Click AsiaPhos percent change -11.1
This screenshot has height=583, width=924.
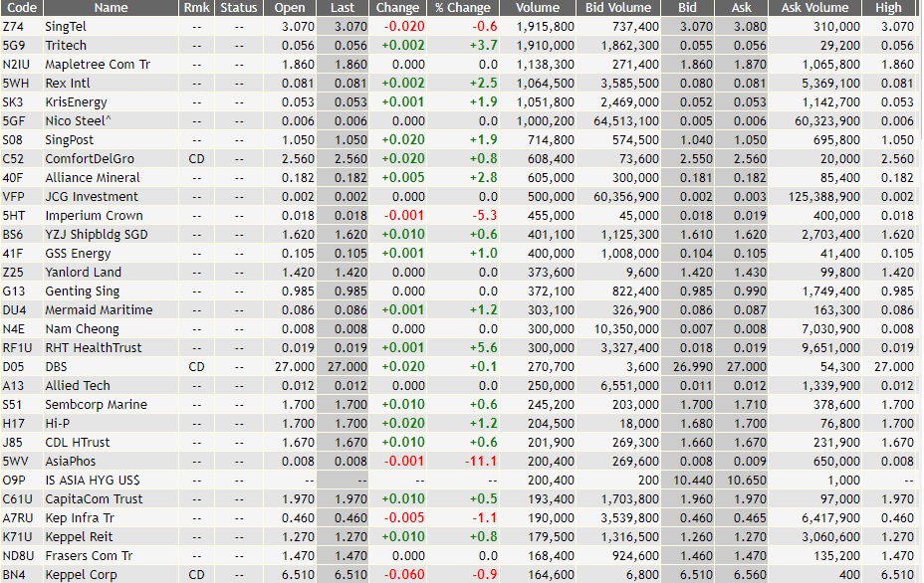click(x=480, y=461)
